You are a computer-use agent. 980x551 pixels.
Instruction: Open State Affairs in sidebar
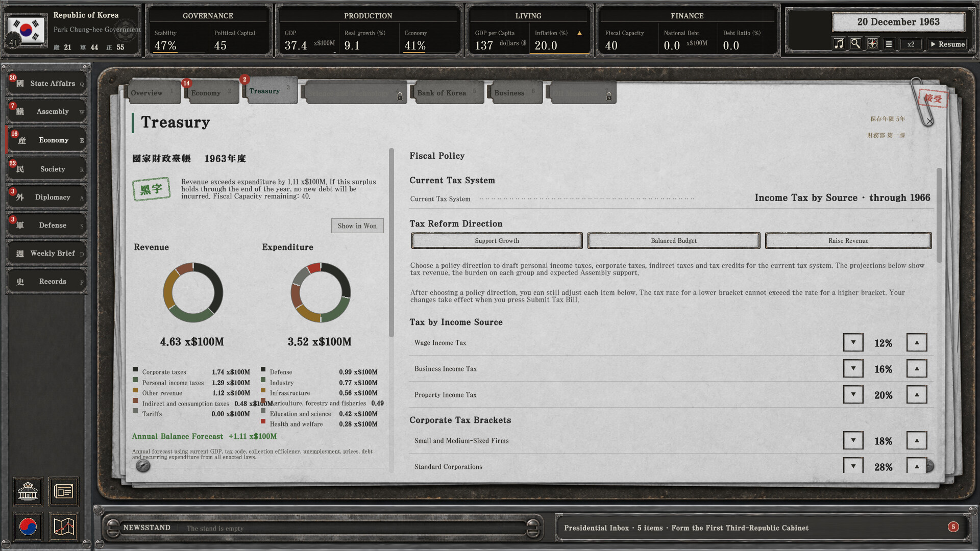pos(46,84)
